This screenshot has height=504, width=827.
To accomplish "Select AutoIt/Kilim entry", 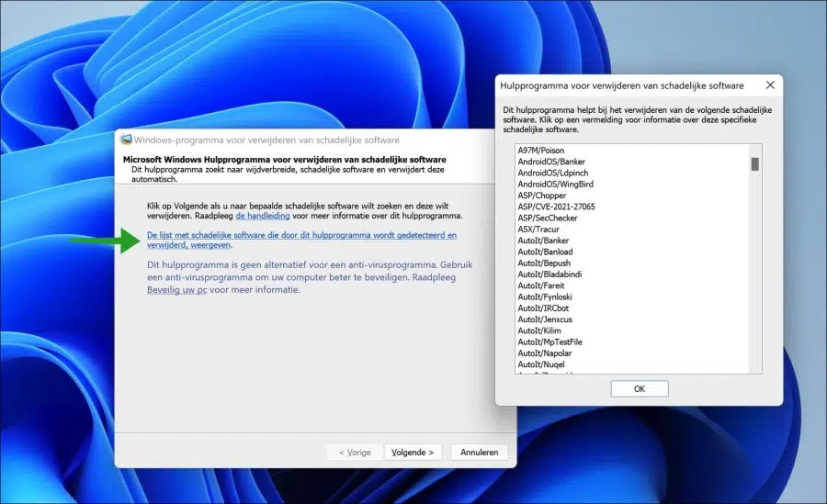I will (x=539, y=330).
